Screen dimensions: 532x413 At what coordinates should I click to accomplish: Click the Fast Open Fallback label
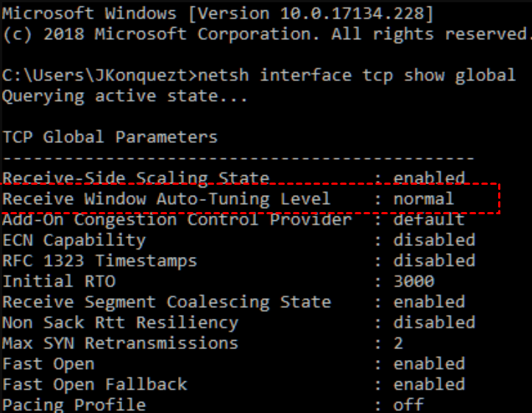[x=95, y=384]
